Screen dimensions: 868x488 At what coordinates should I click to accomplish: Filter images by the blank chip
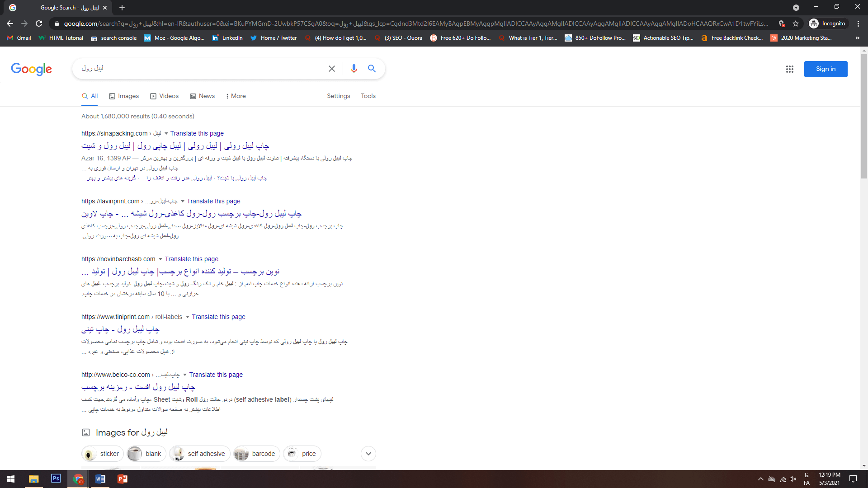click(x=146, y=454)
